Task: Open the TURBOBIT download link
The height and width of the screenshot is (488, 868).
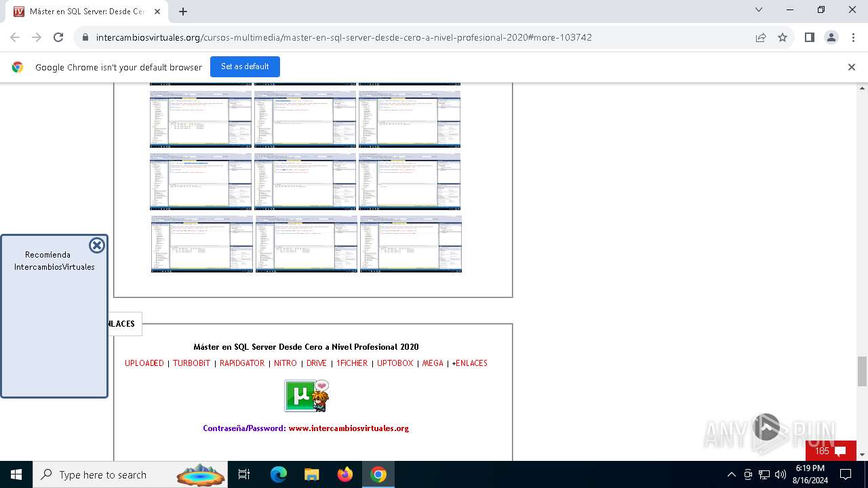Action: [x=191, y=363]
